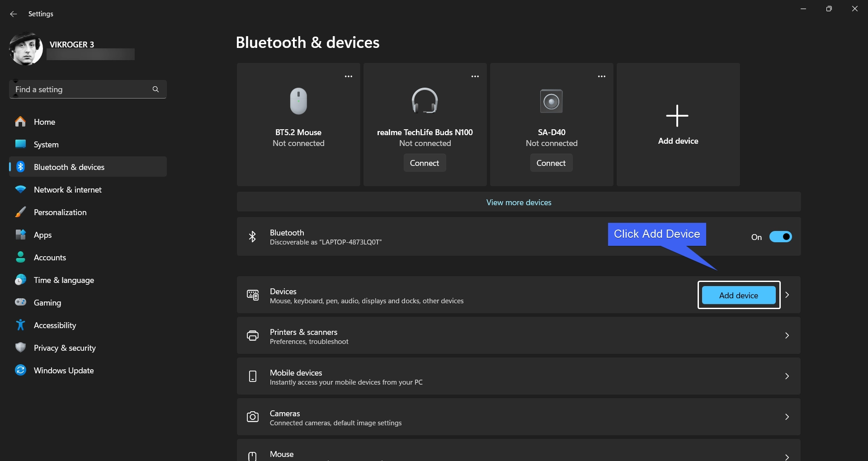Click the Gaming controller icon
The height and width of the screenshot is (461, 868).
pyautogui.click(x=20, y=302)
